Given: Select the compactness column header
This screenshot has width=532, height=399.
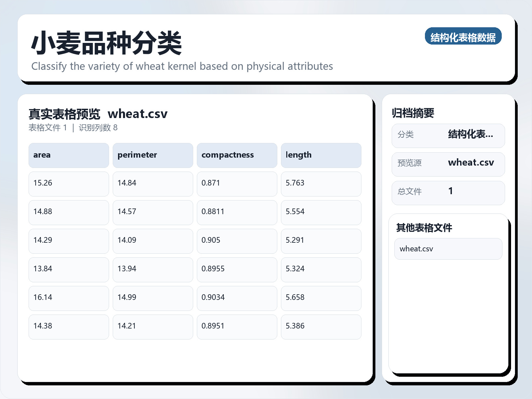Looking at the screenshot, I should (237, 155).
